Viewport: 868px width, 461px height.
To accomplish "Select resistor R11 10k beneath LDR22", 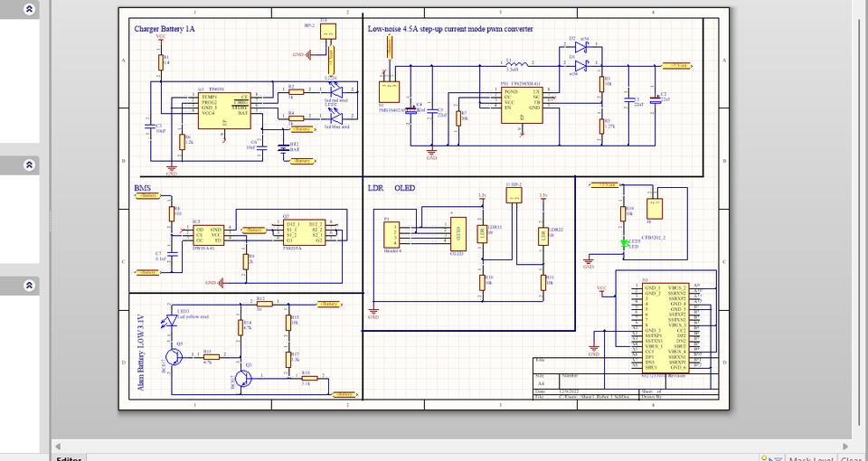I will click(x=543, y=282).
